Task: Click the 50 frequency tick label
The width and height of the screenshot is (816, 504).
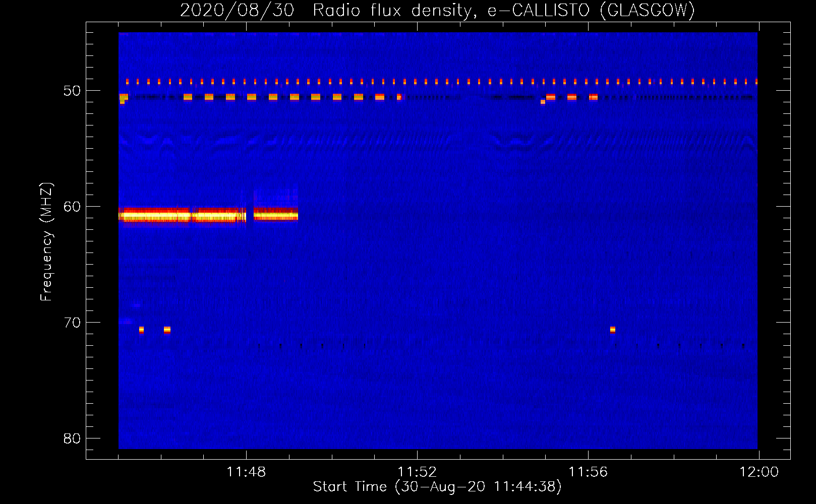Action: 72,91
